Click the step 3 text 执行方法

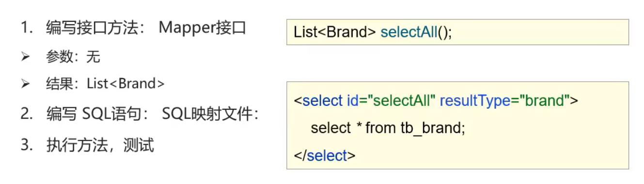pos(77,145)
